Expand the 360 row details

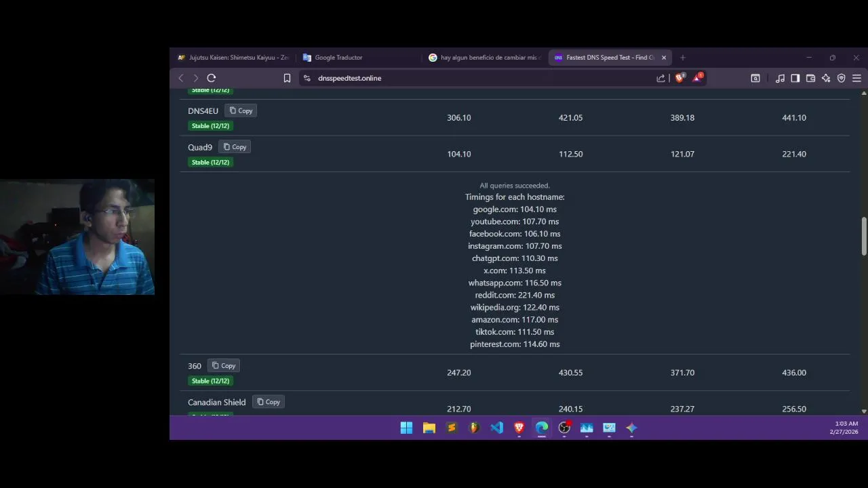pos(515,373)
